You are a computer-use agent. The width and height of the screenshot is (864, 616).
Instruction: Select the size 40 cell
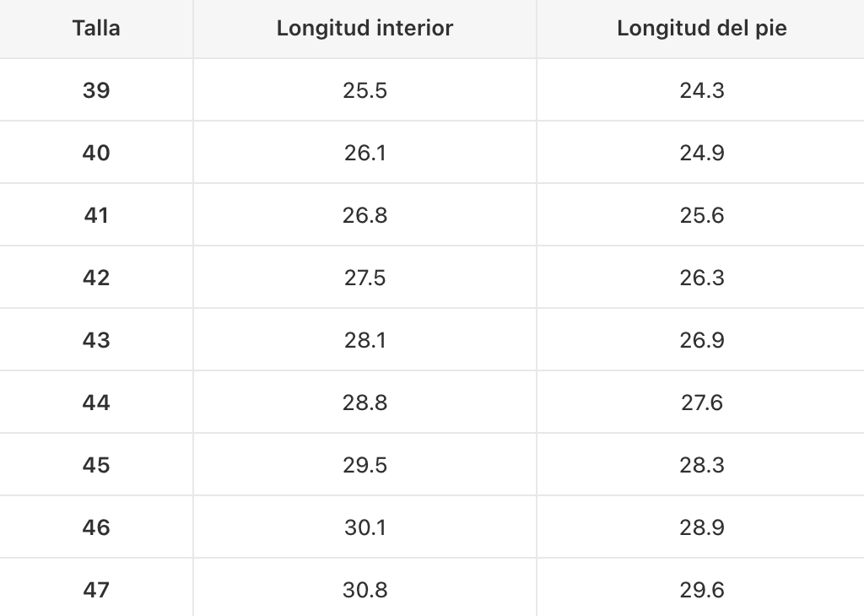(x=96, y=153)
